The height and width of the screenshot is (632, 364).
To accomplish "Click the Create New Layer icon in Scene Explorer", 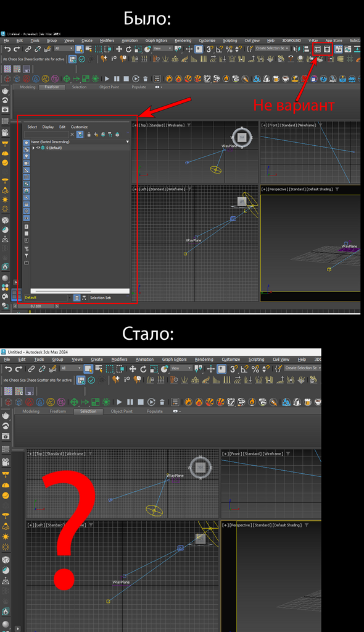I will (96, 134).
